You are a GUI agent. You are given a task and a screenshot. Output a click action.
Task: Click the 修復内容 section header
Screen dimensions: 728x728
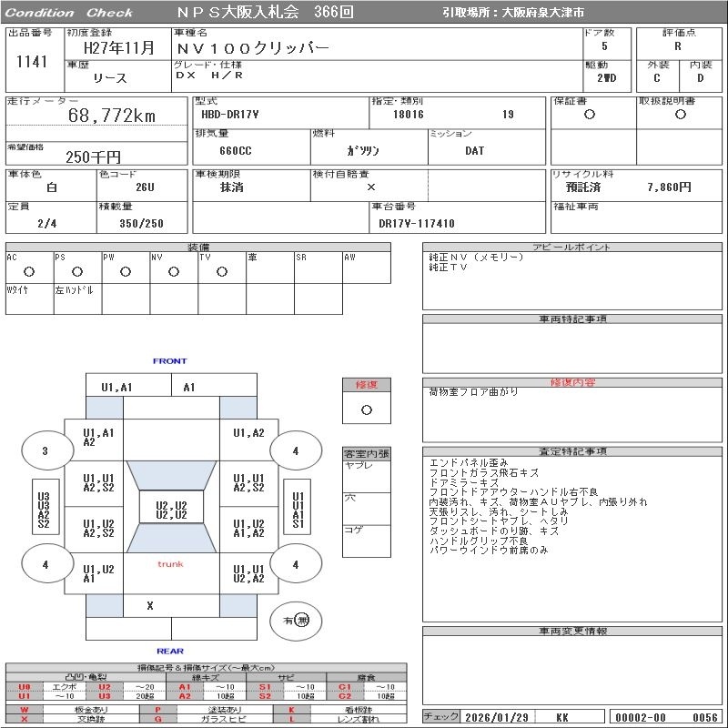click(x=572, y=383)
